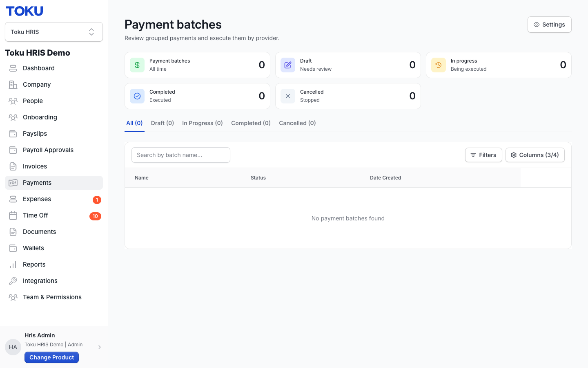588x368 pixels.
Task: Click the Invoices document icon
Action: pyautogui.click(x=13, y=166)
